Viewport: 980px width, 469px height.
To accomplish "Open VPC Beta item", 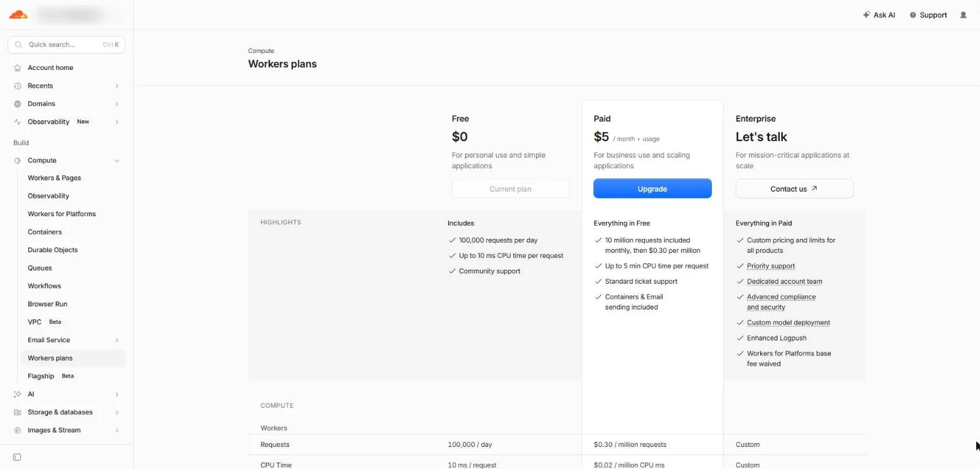I will click(x=73, y=321).
